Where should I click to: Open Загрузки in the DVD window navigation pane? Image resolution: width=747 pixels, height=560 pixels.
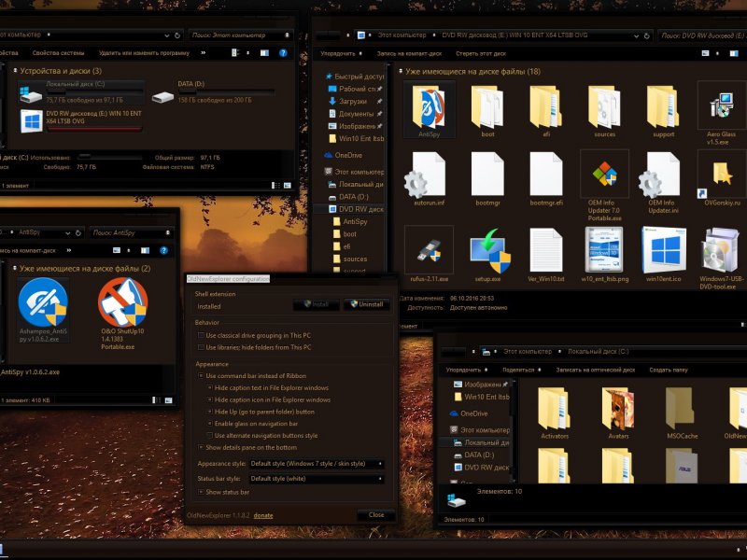[353, 101]
